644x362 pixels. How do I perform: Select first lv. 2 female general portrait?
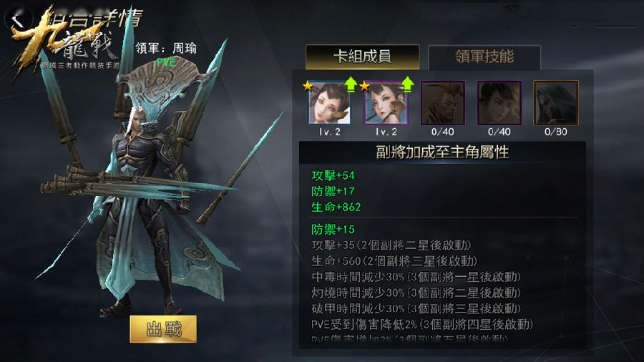tap(329, 103)
